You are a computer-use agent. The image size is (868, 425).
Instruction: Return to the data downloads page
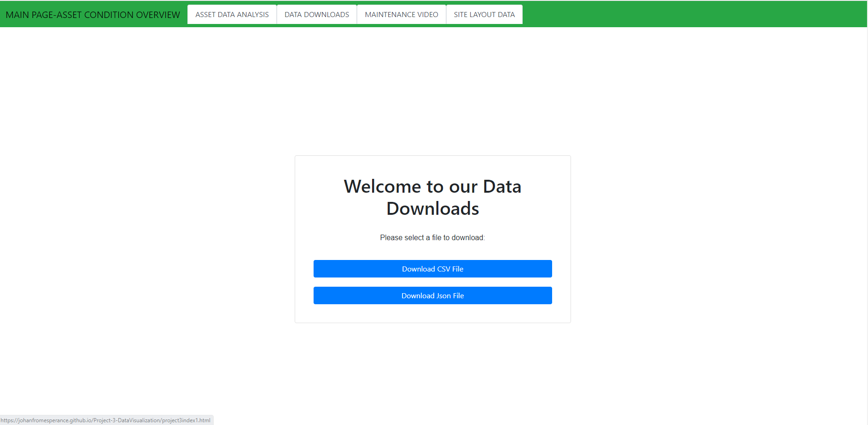(x=316, y=14)
